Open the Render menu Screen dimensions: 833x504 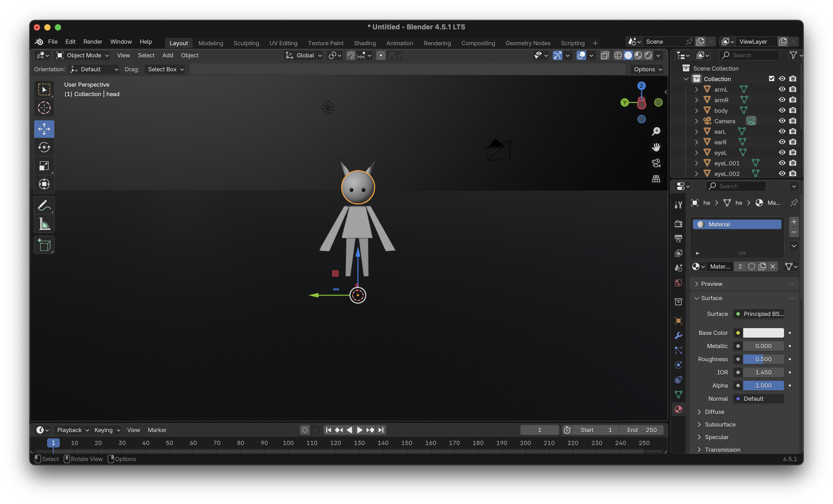click(x=93, y=42)
